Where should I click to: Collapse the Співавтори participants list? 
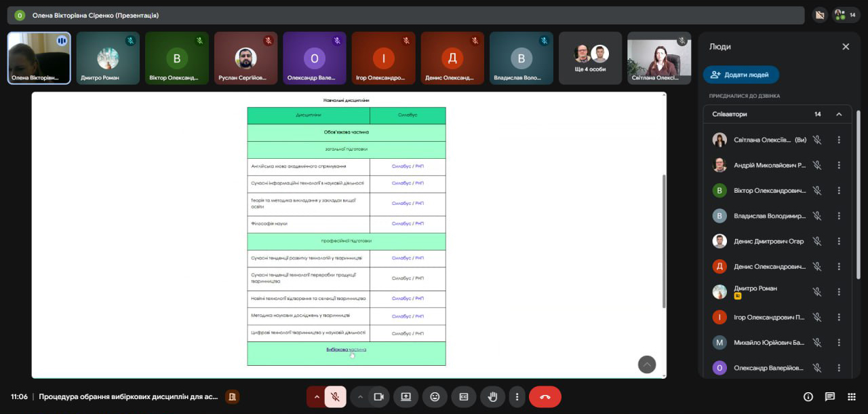839,114
